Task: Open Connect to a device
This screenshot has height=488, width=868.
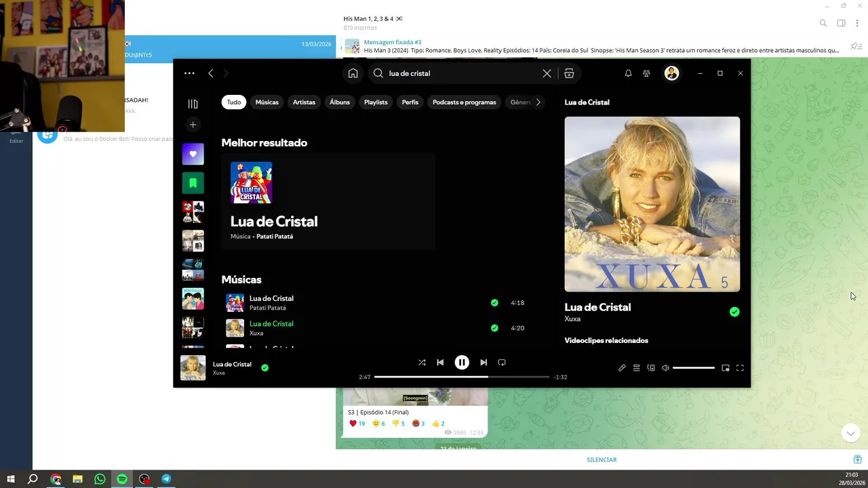Action: tap(651, 368)
